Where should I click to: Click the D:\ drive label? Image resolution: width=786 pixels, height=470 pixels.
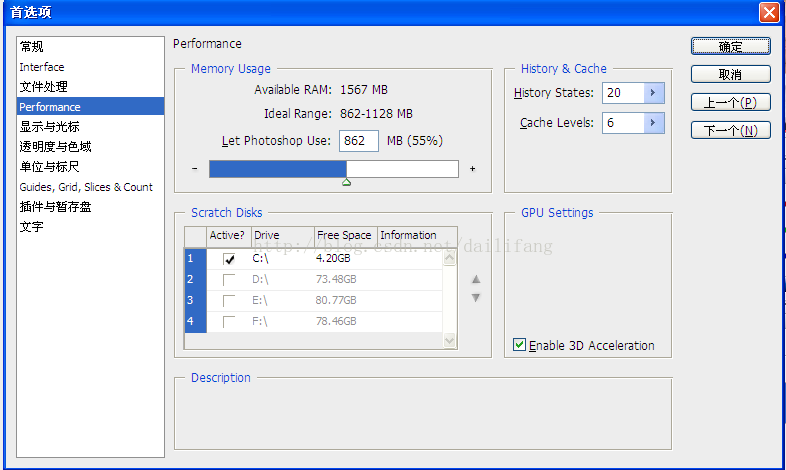[260, 280]
